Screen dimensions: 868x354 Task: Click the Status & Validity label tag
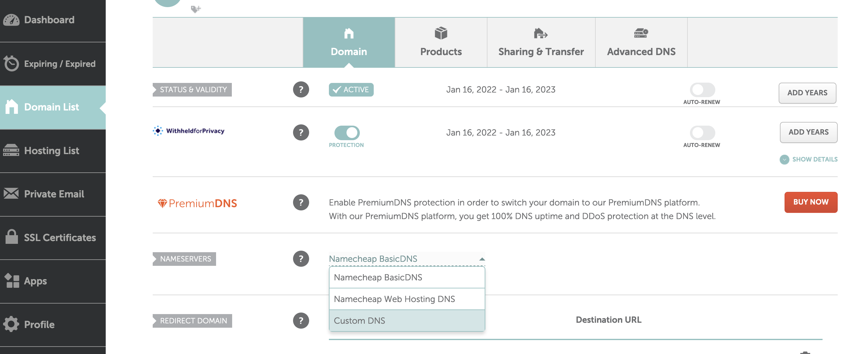tap(192, 90)
